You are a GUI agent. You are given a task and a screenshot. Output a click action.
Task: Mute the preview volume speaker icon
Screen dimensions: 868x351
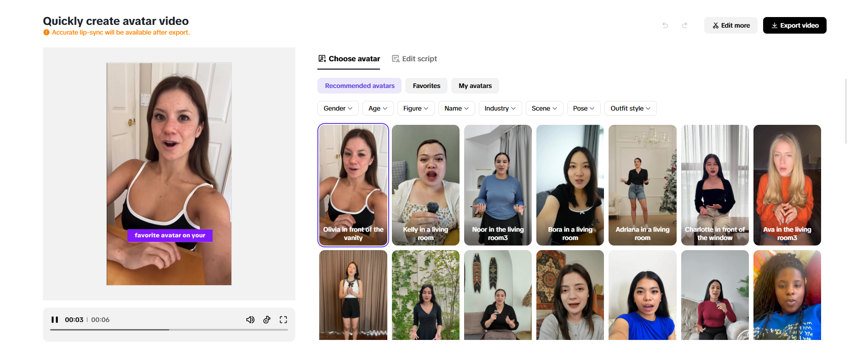tap(250, 320)
